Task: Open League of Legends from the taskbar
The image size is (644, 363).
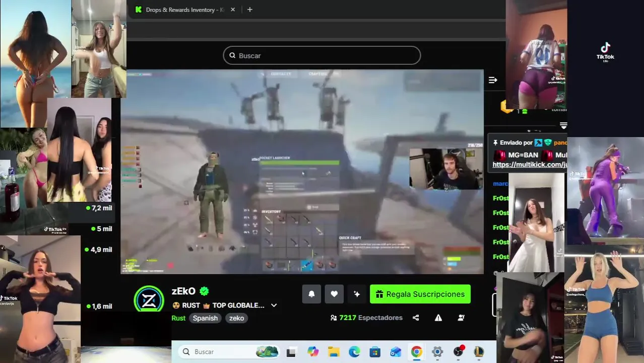Action: (479, 352)
